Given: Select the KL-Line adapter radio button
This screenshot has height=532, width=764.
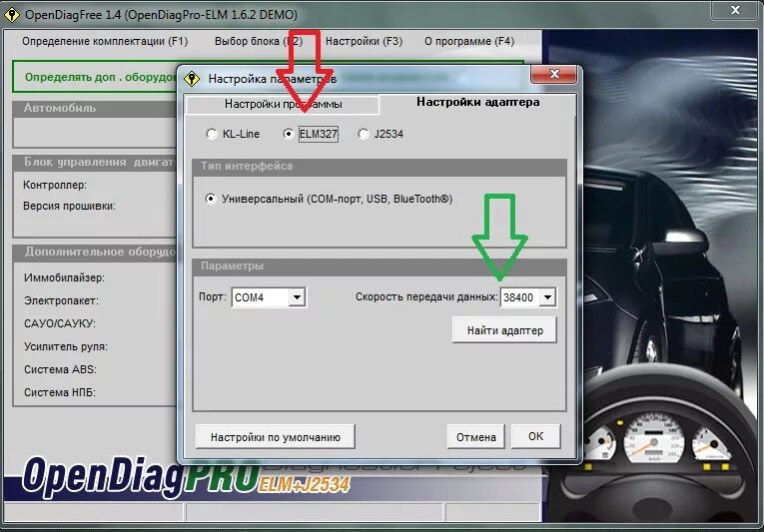Looking at the screenshot, I should [x=233, y=134].
